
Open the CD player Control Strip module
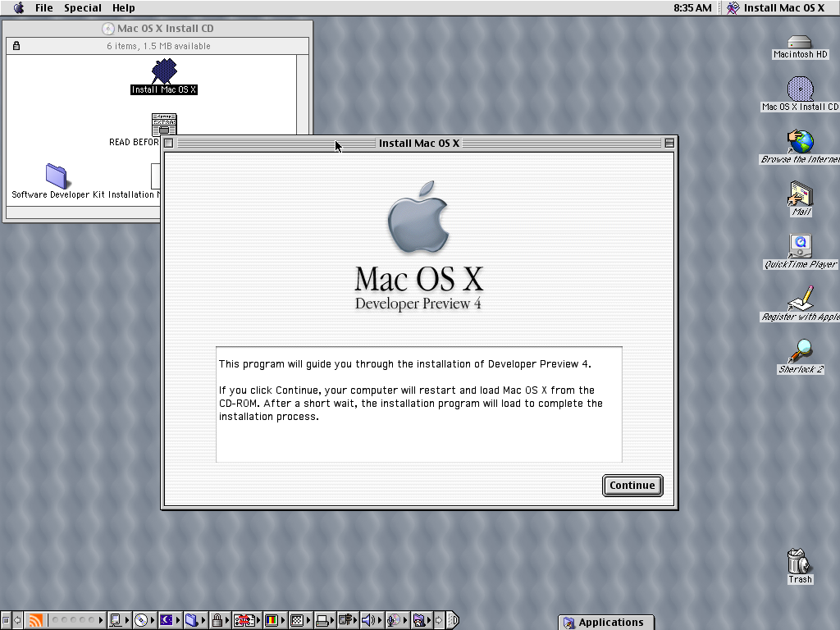pyautogui.click(x=144, y=620)
